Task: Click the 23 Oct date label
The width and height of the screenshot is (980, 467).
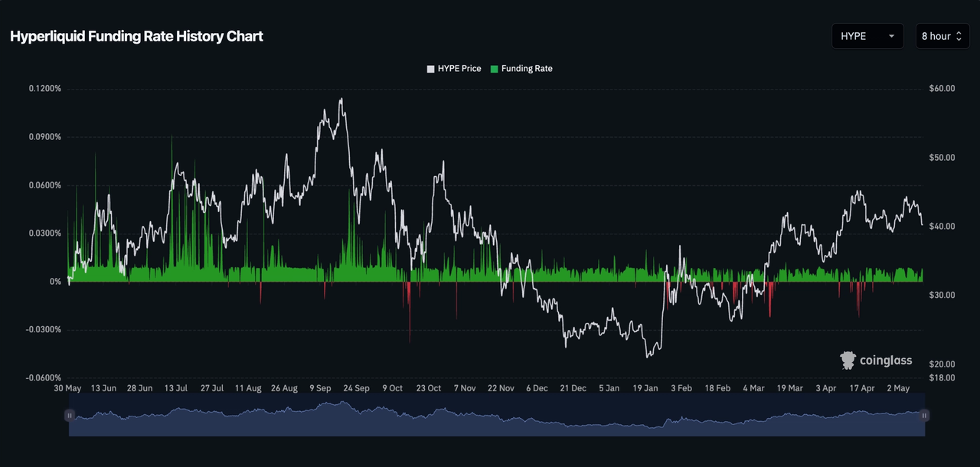Action: pyautogui.click(x=428, y=389)
